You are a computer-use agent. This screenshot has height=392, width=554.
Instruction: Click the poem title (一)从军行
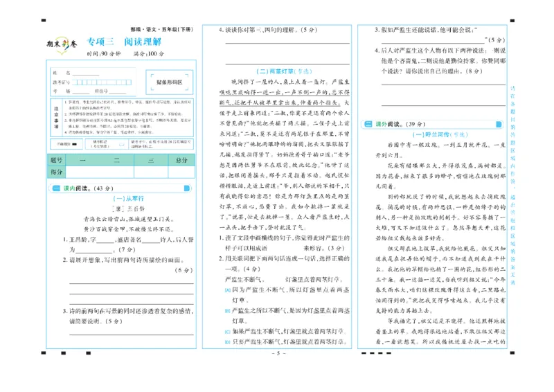(x=128, y=199)
